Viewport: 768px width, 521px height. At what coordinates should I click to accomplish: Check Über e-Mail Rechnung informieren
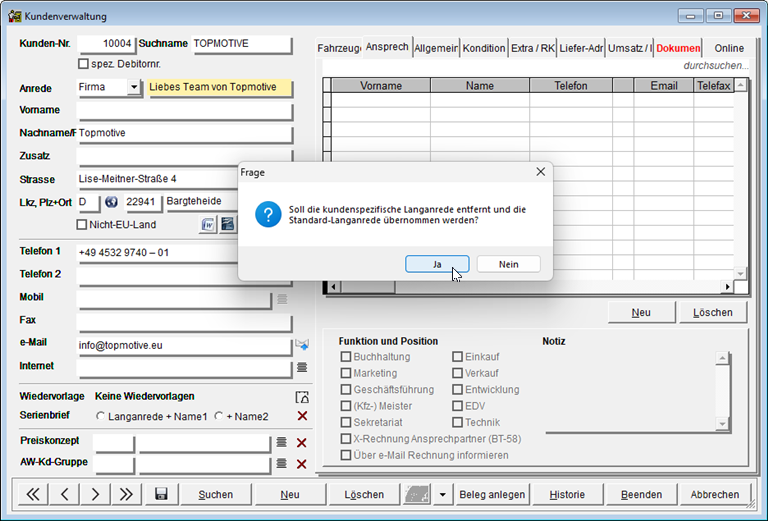[346, 455]
